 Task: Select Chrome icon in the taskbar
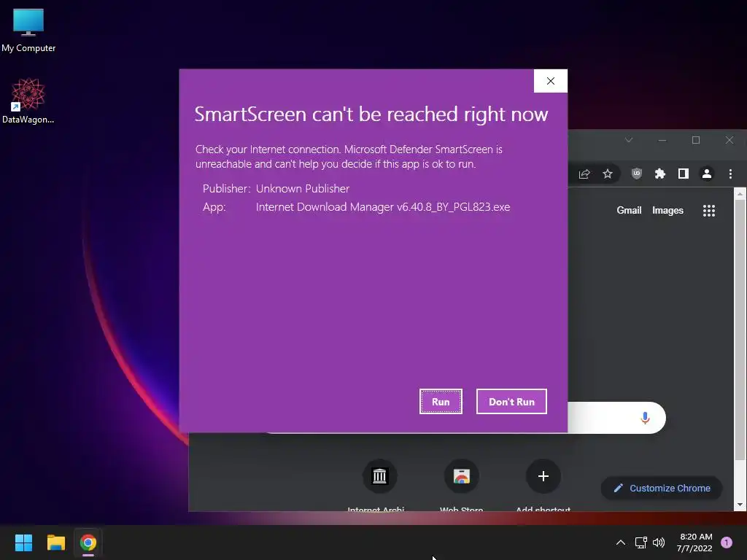coord(88,542)
